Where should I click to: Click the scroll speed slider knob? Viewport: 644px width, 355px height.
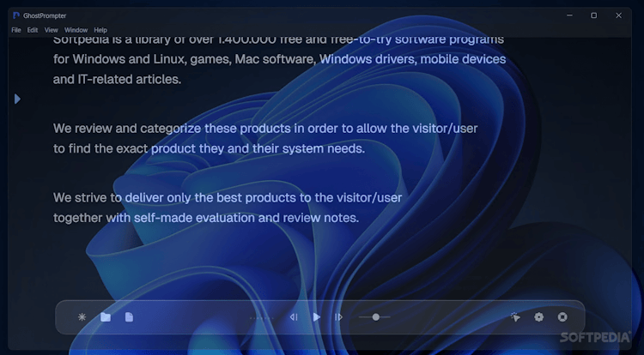(x=376, y=317)
